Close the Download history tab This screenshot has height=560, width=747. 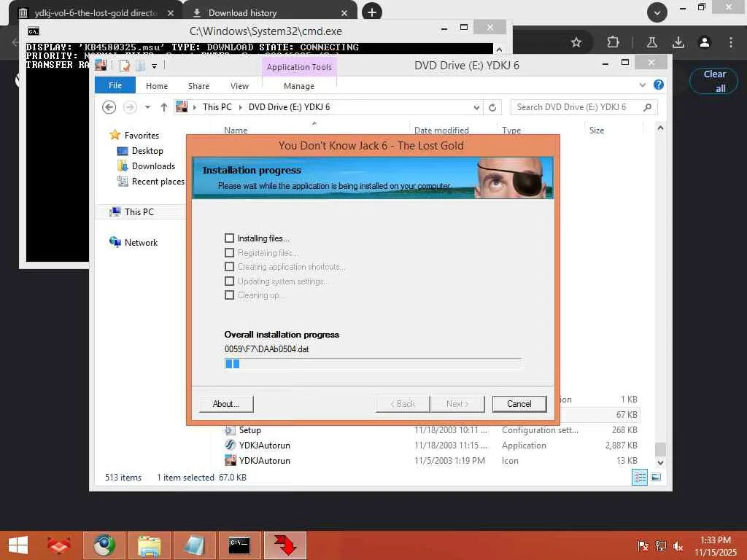coord(344,13)
